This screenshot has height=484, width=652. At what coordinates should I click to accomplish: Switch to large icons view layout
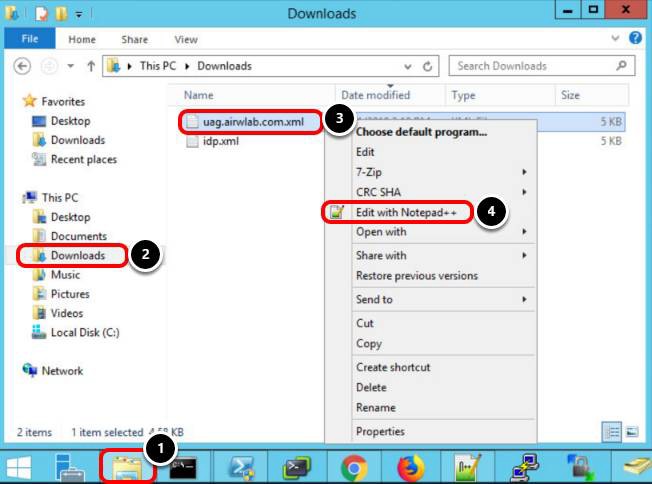[x=632, y=432]
